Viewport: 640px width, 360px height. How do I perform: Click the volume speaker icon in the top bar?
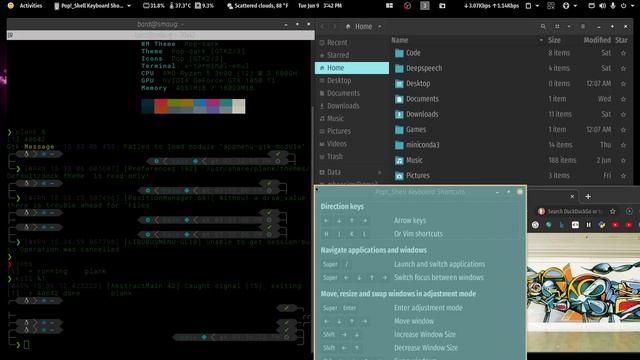coord(602,6)
